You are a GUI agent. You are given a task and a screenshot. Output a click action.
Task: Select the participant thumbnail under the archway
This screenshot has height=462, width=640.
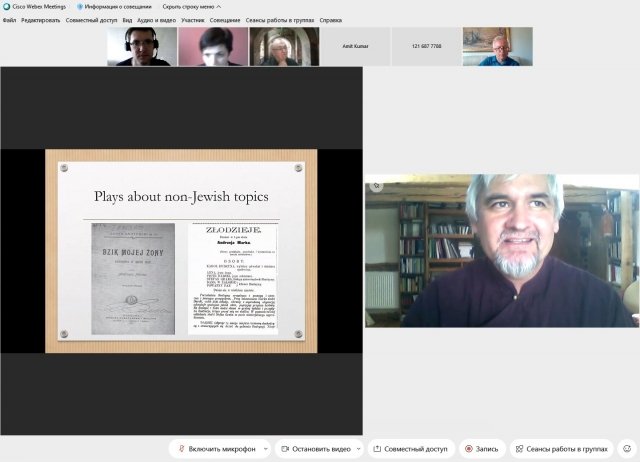point(284,47)
